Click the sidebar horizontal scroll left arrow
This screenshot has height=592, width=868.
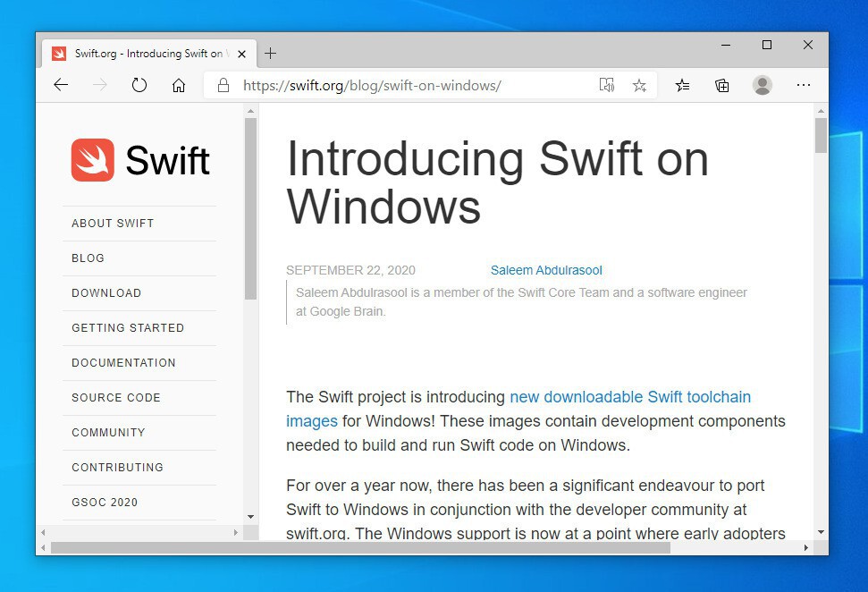(43, 533)
